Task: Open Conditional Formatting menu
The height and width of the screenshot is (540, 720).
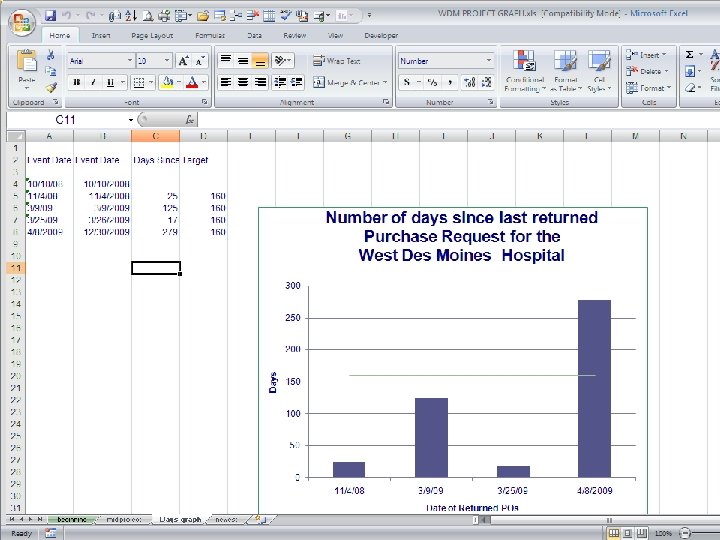Action: 524,71
